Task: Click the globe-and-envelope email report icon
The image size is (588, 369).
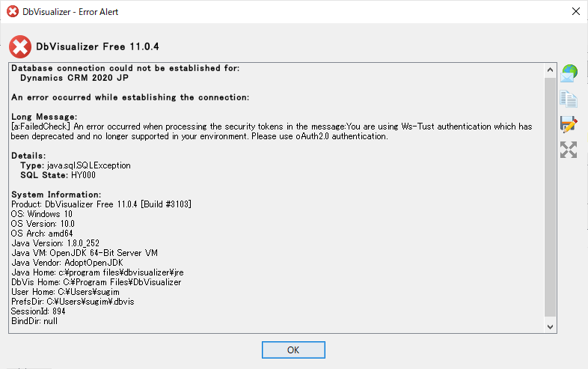Action: tap(569, 73)
